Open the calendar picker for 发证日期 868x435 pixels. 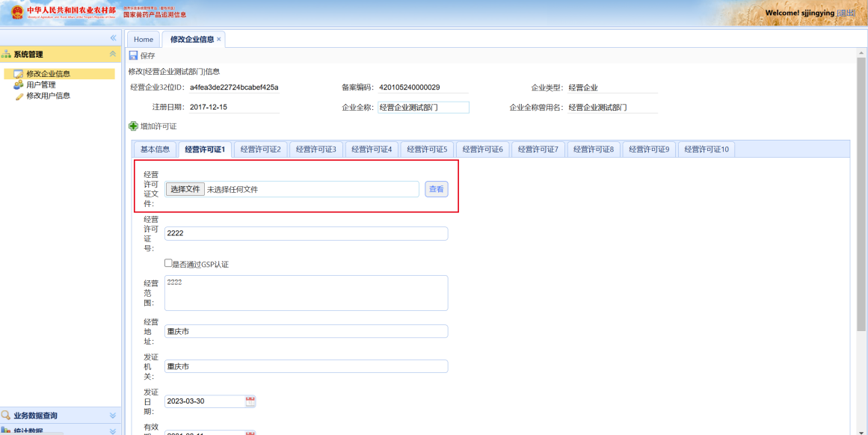click(250, 401)
